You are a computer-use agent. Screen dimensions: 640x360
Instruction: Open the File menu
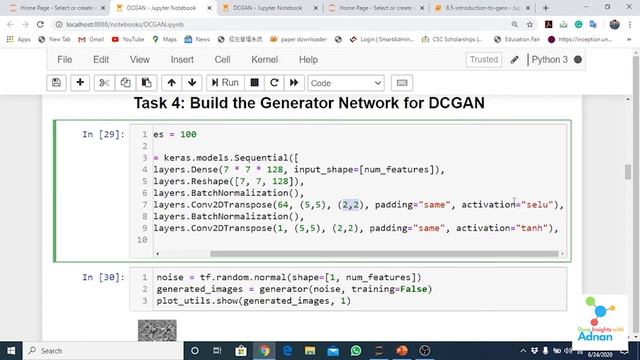click(64, 60)
